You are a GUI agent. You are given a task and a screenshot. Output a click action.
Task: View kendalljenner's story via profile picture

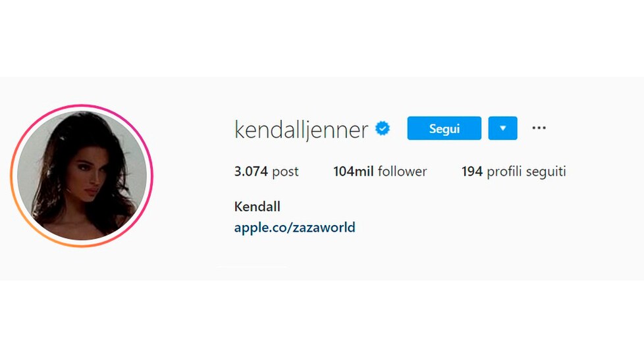coord(82,176)
